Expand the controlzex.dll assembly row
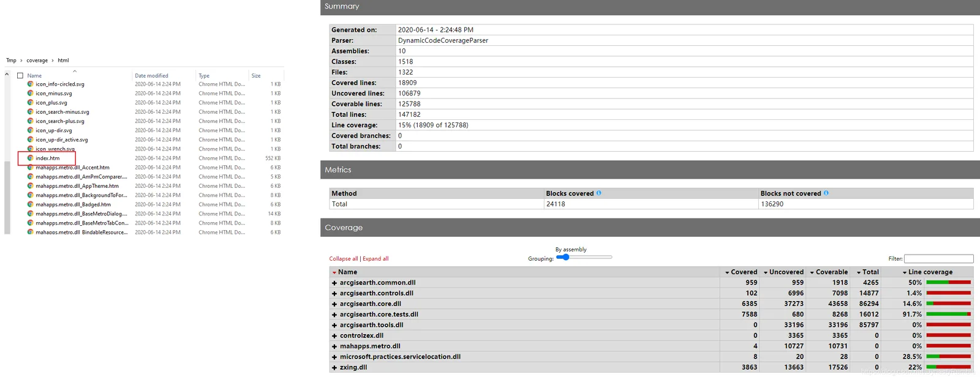This screenshot has height=380, width=980. (x=334, y=336)
